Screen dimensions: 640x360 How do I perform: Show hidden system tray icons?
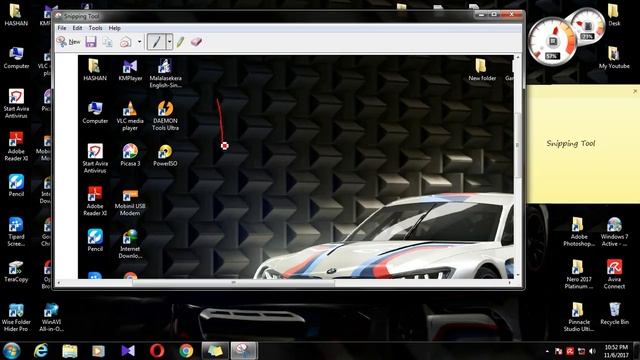547,351
